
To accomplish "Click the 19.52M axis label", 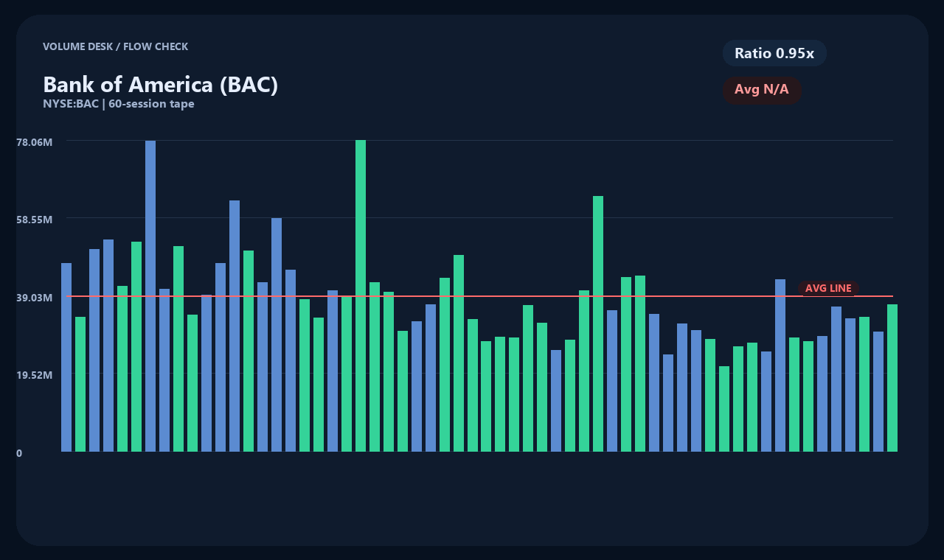I will tap(35, 375).
